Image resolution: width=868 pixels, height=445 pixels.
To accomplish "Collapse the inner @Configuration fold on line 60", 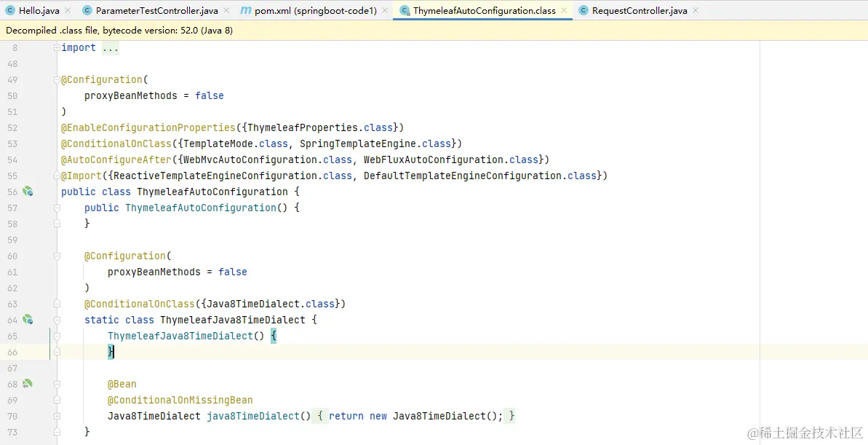I will 57,256.
